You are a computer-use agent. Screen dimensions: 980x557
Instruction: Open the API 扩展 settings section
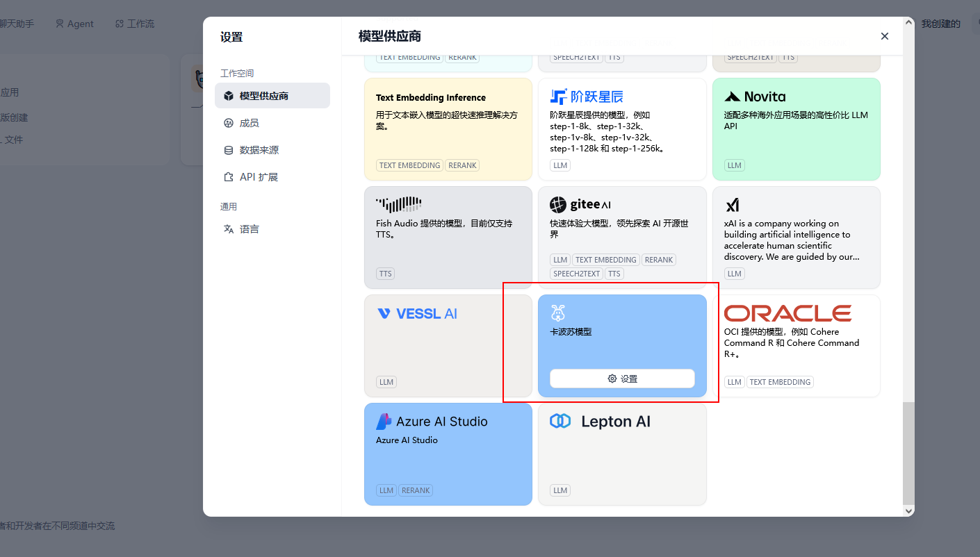[272, 177]
